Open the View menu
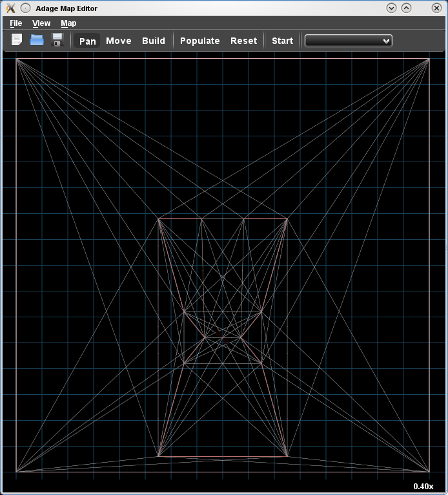 coord(41,23)
